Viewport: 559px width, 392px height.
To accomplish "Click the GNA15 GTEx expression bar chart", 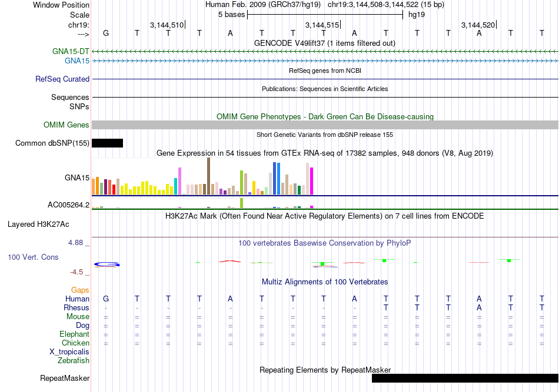I will point(202,176).
